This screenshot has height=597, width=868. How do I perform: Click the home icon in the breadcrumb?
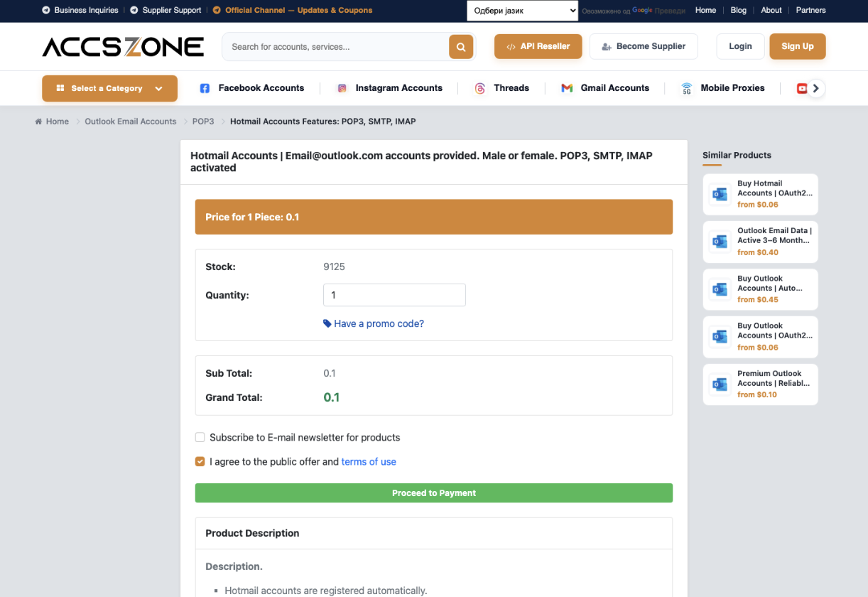tap(38, 122)
